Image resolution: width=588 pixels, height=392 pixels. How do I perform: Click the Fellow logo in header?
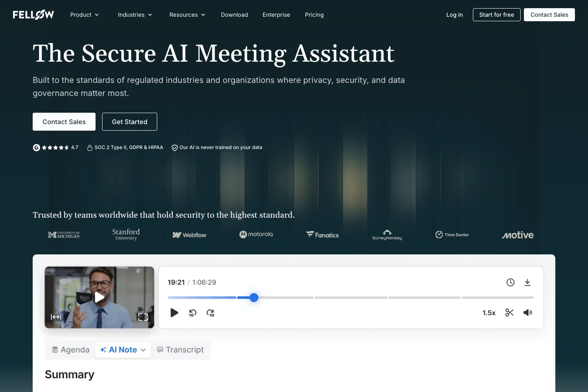[x=33, y=15]
